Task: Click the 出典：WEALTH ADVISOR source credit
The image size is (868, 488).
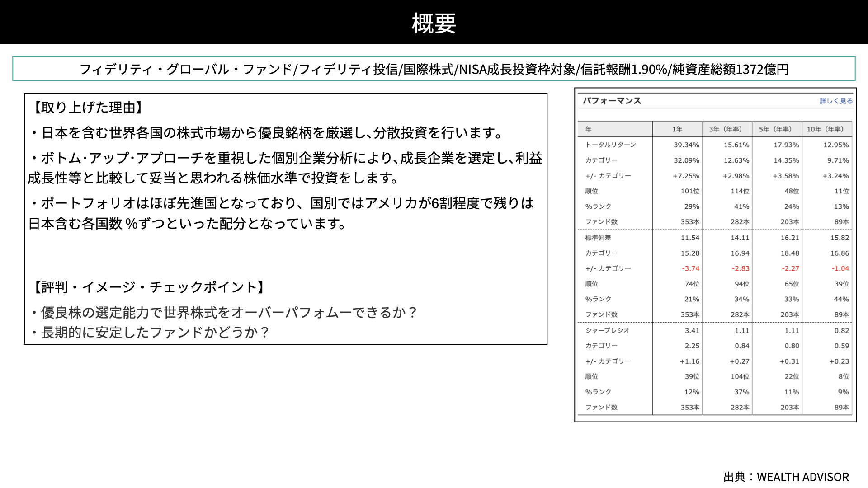Action: pos(786,477)
